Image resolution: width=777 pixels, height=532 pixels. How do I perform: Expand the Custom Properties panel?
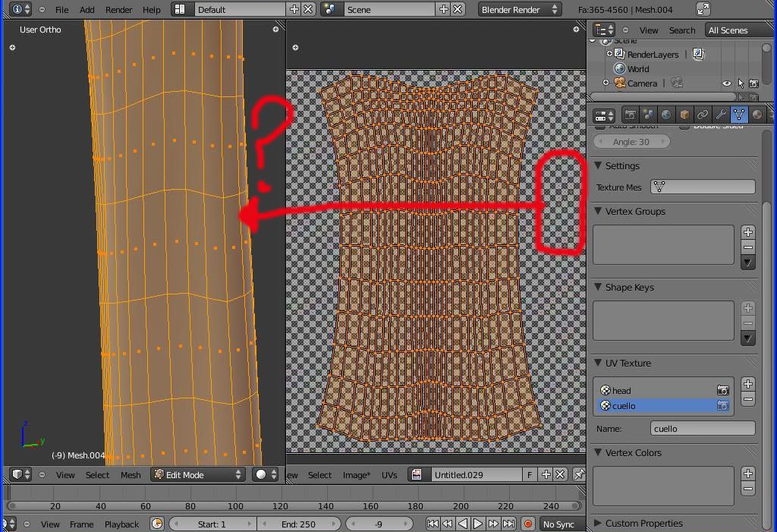coord(643,523)
